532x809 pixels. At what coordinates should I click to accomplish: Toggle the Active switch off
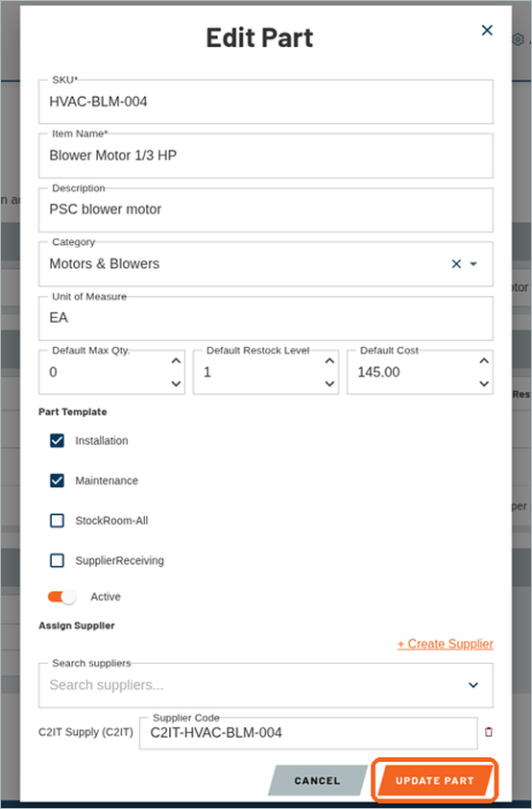click(61, 597)
